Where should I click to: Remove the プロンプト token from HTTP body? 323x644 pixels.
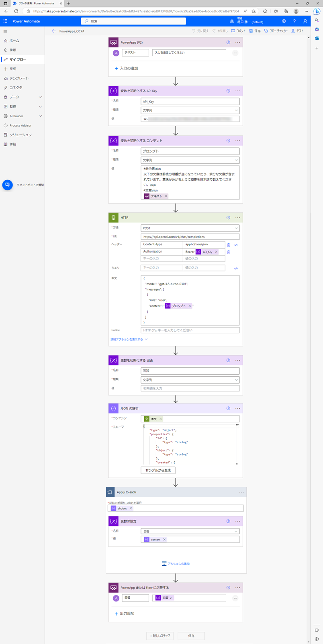190,306
